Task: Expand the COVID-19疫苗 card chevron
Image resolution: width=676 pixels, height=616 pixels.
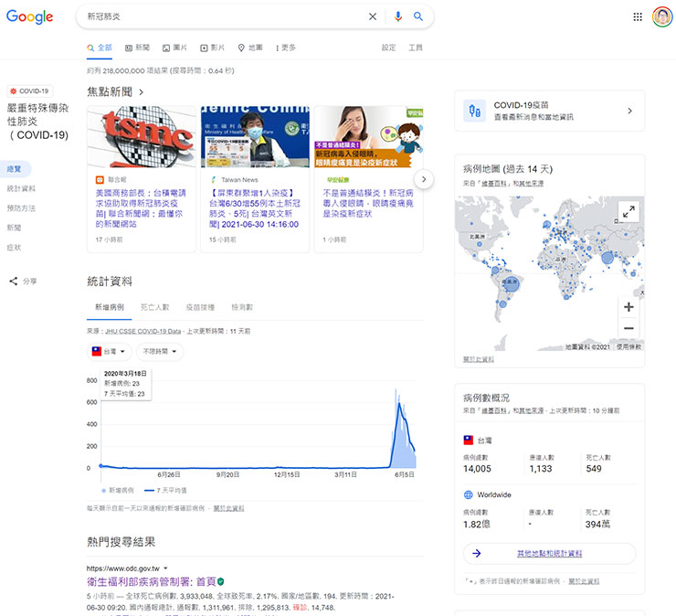Action: click(630, 111)
